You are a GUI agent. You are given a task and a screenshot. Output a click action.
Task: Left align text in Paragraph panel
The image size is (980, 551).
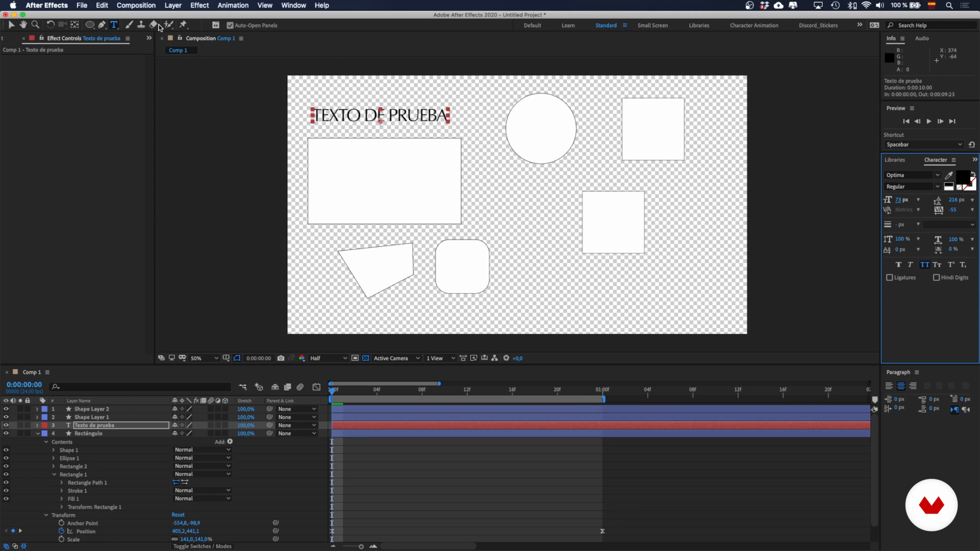[x=889, y=386]
